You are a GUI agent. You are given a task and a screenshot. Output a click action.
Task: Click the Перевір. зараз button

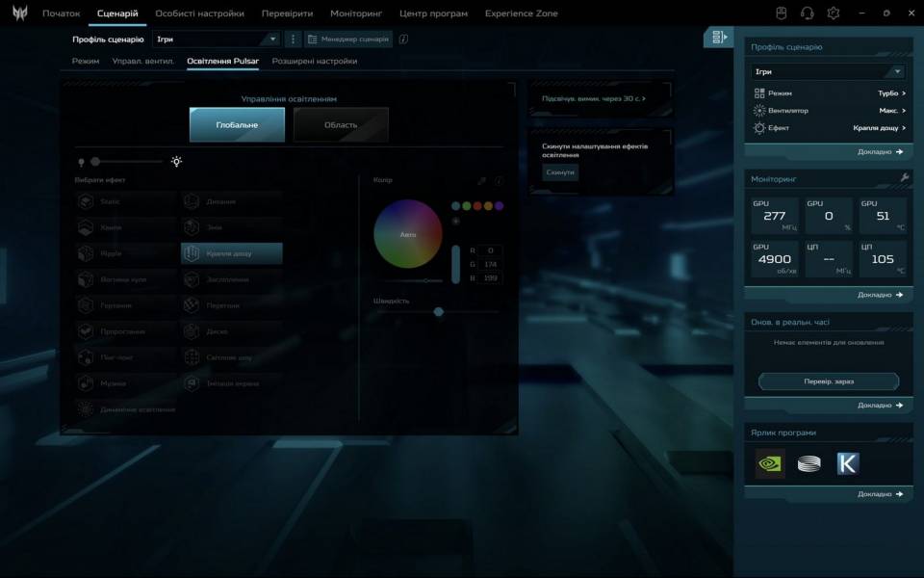[829, 381]
